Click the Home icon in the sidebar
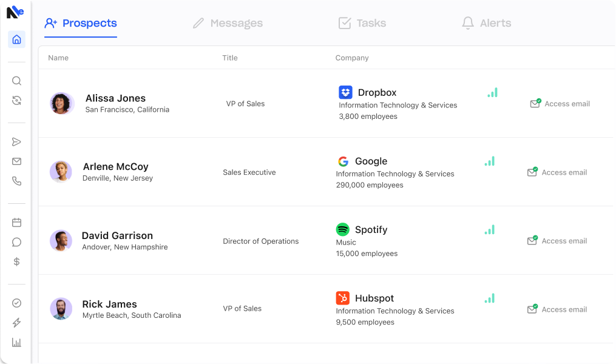 tap(16, 39)
